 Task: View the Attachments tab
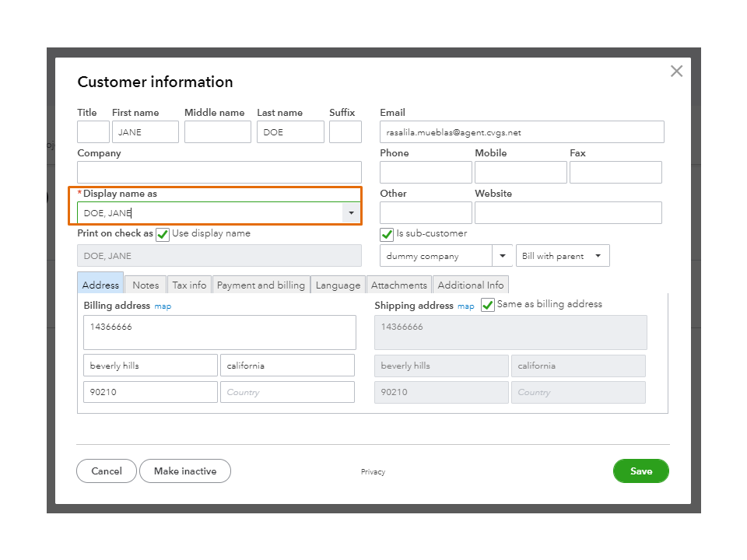(x=399, y=285)
